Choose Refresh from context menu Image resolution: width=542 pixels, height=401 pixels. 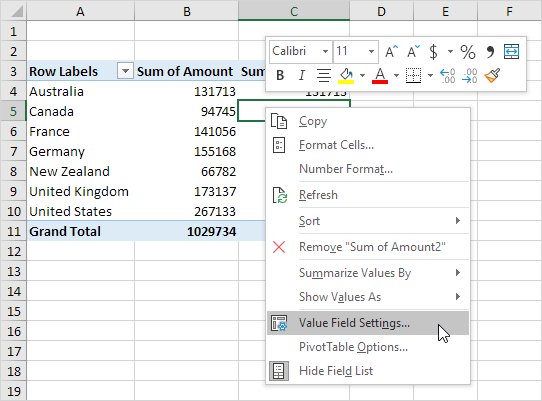point(368,195)
